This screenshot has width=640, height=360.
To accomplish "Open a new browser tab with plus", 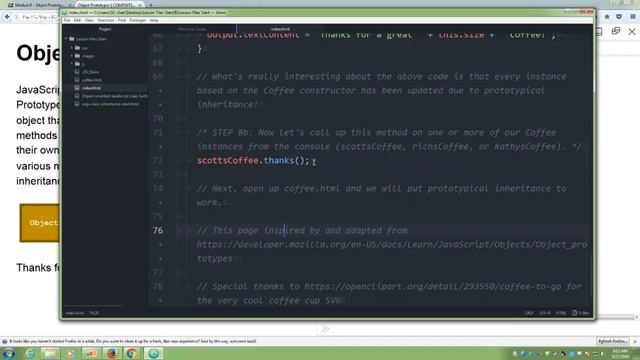I will [150, 5].
